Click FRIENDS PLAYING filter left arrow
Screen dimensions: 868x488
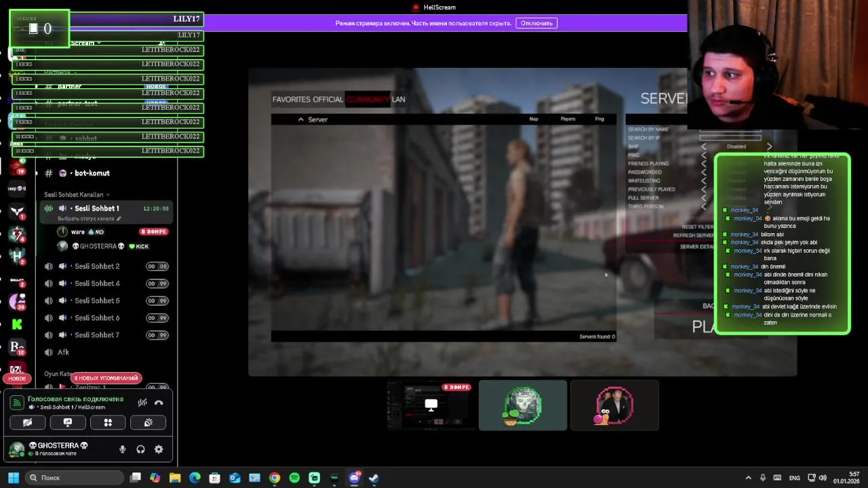(x=703, y=163)
